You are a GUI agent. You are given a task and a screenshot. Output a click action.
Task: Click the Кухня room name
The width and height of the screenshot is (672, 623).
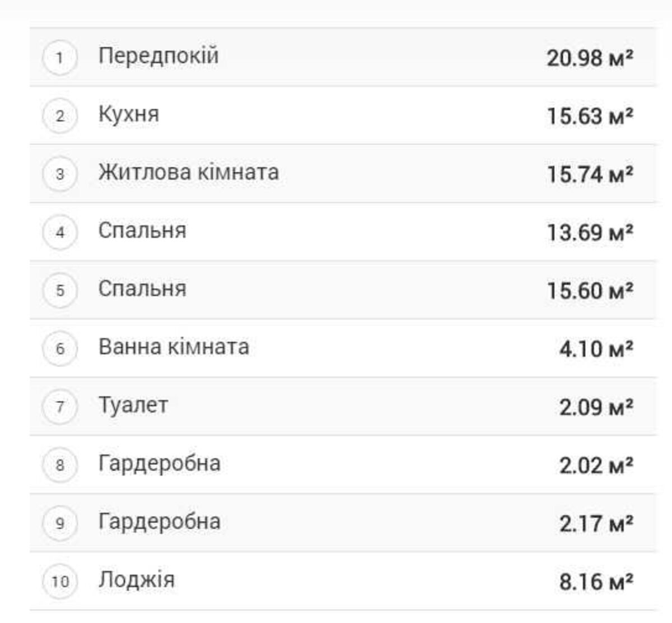(x=129, y=114)
